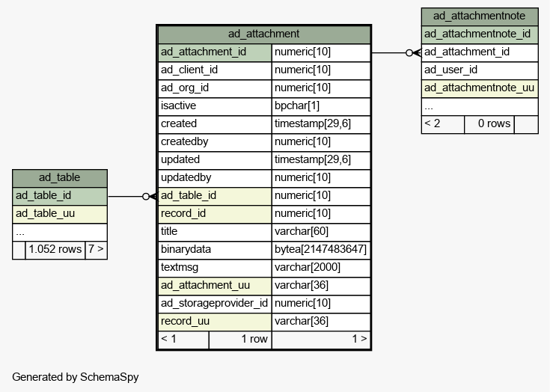Expand ad_attachmentnote hidden columns ellipsis

pyautogui.click(x=480, y=106)
